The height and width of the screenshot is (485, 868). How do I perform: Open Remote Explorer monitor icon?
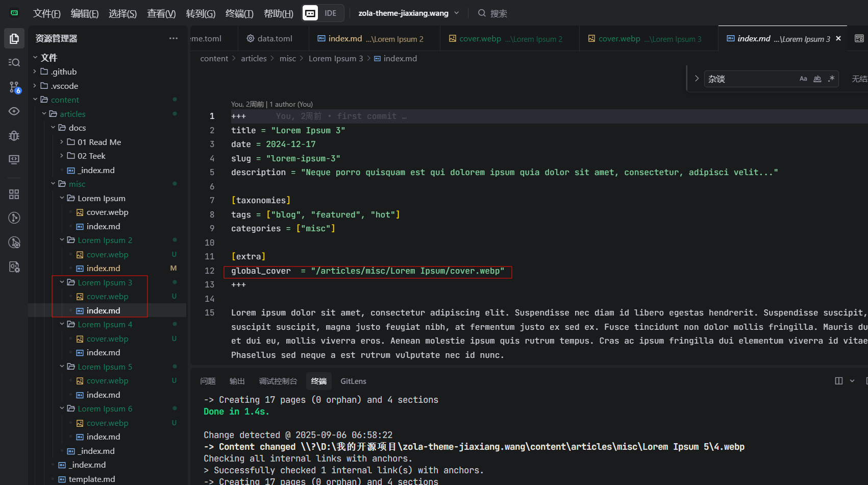14,159
